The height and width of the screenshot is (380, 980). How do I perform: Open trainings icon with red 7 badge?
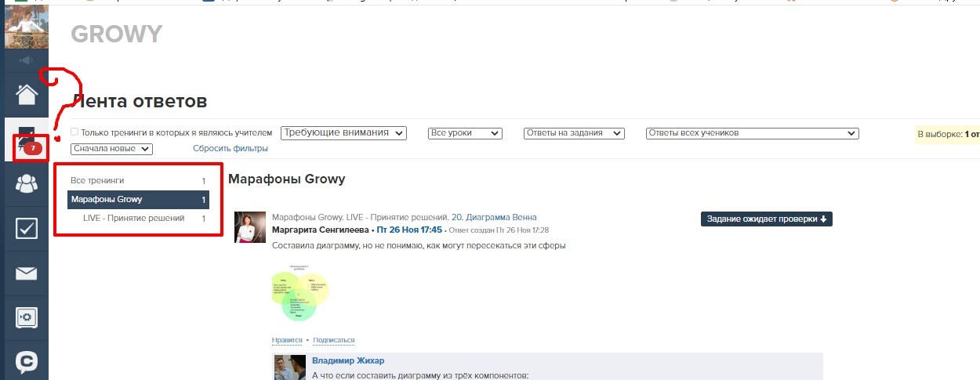pos(26,141)
